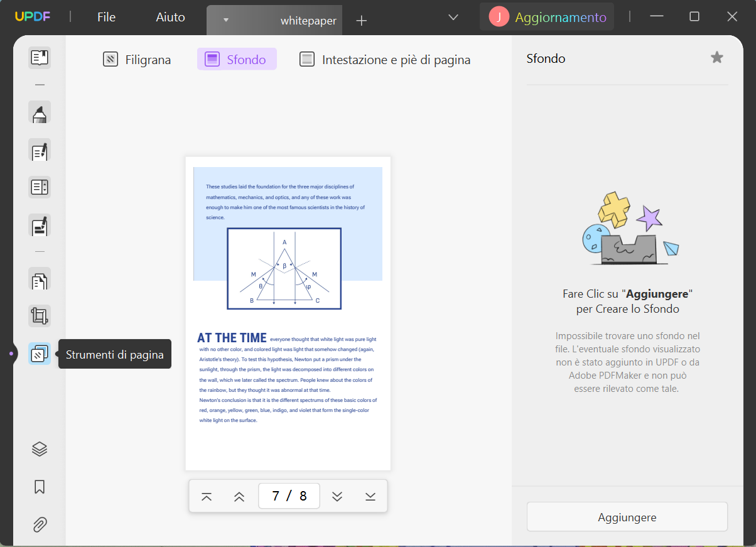Select Intestazione e piè di pagina tab
756x547 pixels.
click(x=385, y=60)
